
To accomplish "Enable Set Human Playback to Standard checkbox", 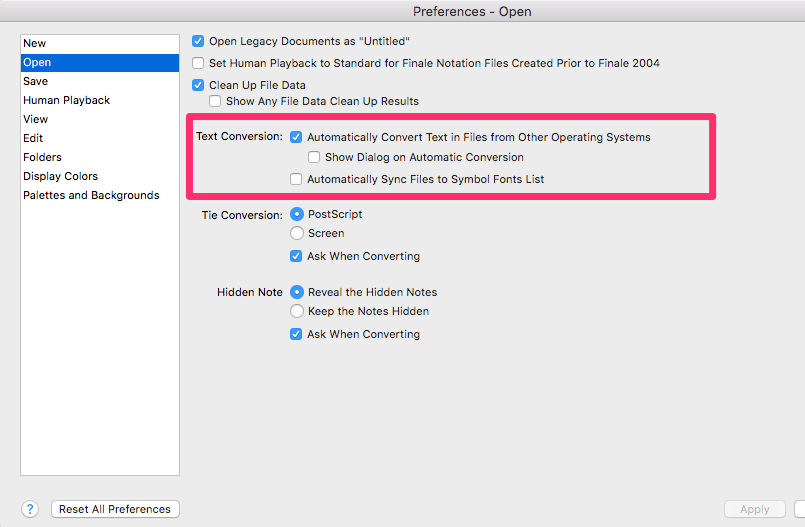I will click(x=198, y=63).
